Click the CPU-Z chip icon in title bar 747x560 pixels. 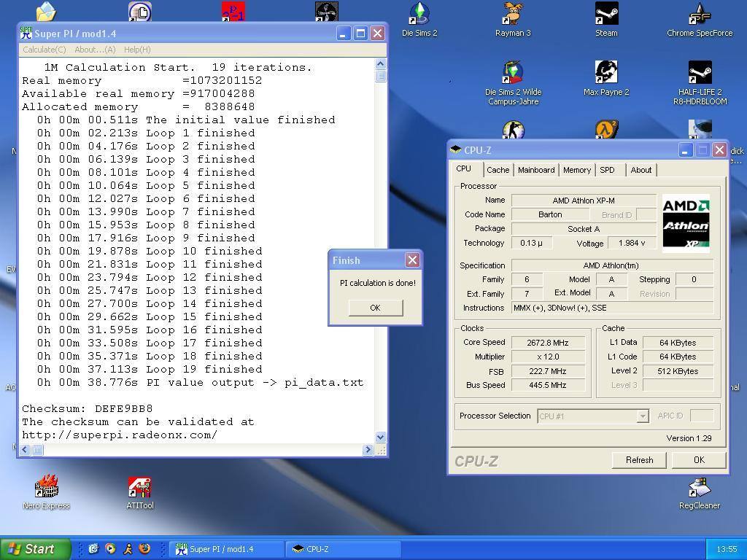coord(455,149)
